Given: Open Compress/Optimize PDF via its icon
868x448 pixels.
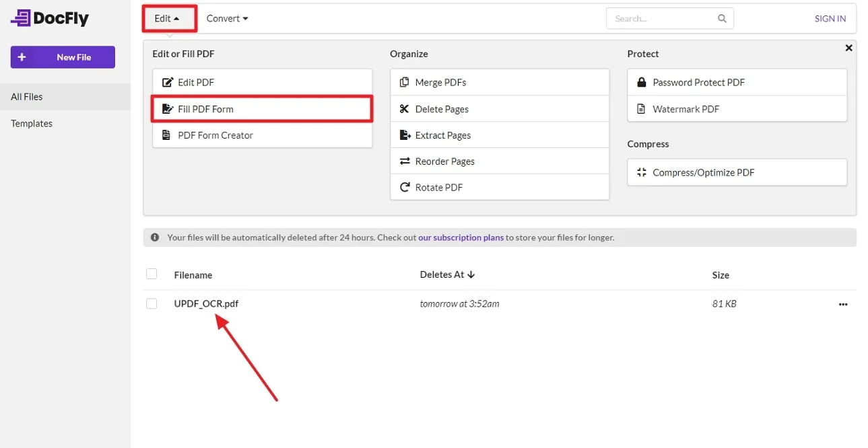Looking at the screenshot, I should 643,172.
